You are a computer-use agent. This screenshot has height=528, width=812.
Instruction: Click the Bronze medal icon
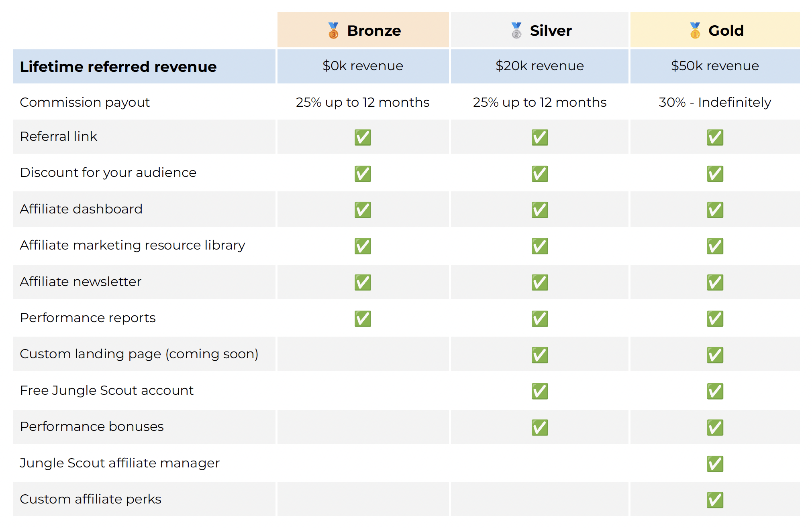click(x=333, y=30)
